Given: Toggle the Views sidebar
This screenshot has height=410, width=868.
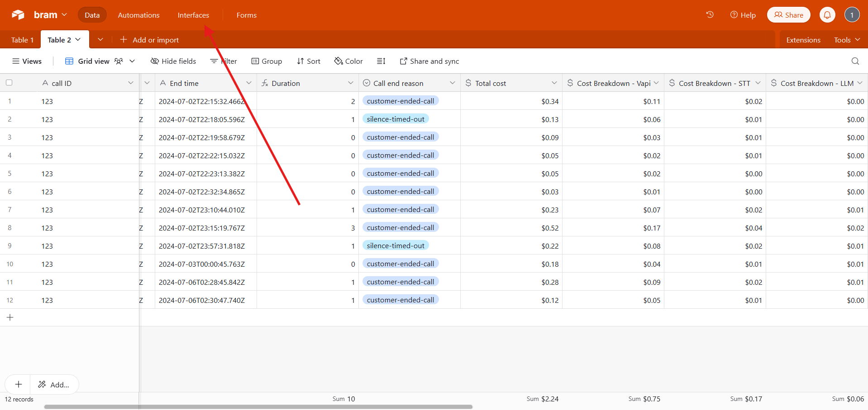Looking at the screenshot, I should click(27, 61).
